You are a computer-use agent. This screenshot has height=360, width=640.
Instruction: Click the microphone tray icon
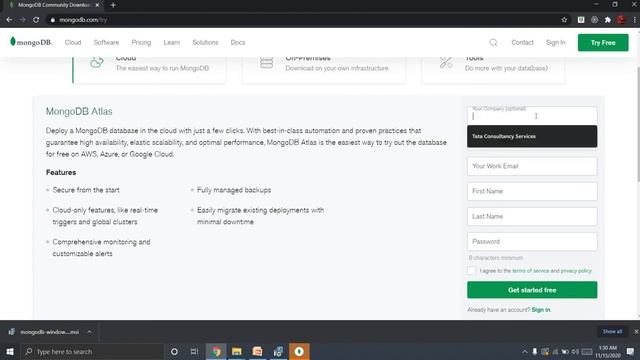click(535, 351)
